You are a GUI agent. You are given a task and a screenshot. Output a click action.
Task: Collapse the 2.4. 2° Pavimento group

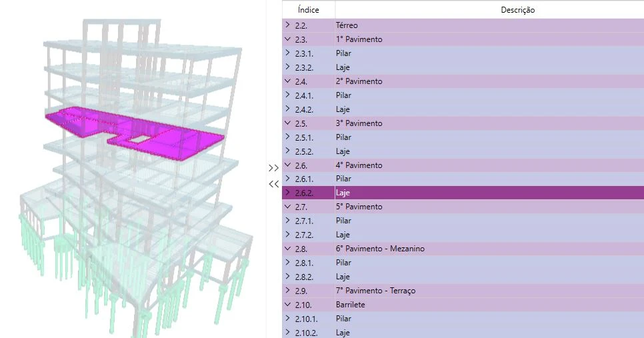tap(287, 81)
